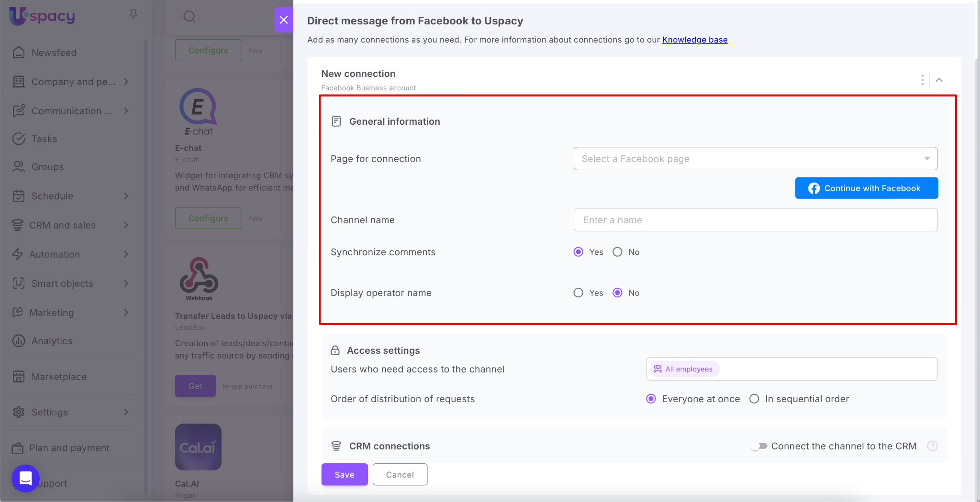Open Tasks in the sidebar

point(44,139)
